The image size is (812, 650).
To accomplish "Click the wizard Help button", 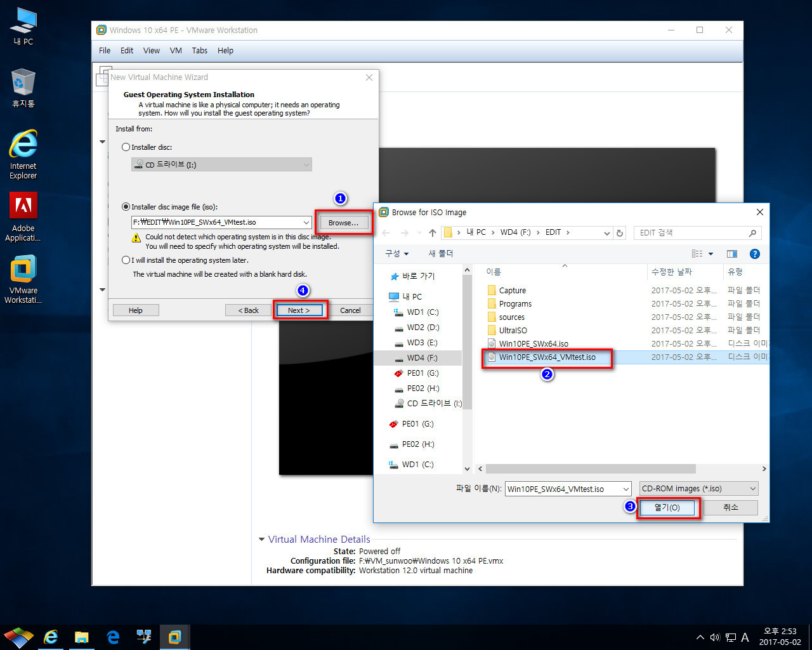I will [136, 310].
